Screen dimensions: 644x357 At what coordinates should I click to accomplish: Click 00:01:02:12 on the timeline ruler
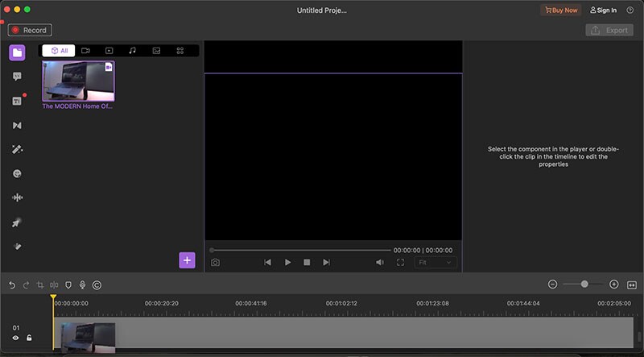click(x=341, y=304)
